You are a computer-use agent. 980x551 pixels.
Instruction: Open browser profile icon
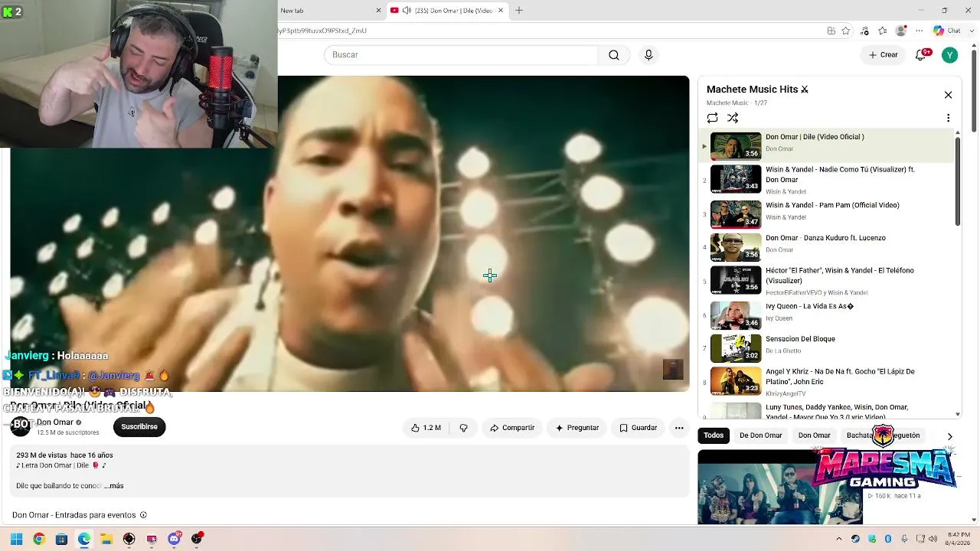[901, 31]
